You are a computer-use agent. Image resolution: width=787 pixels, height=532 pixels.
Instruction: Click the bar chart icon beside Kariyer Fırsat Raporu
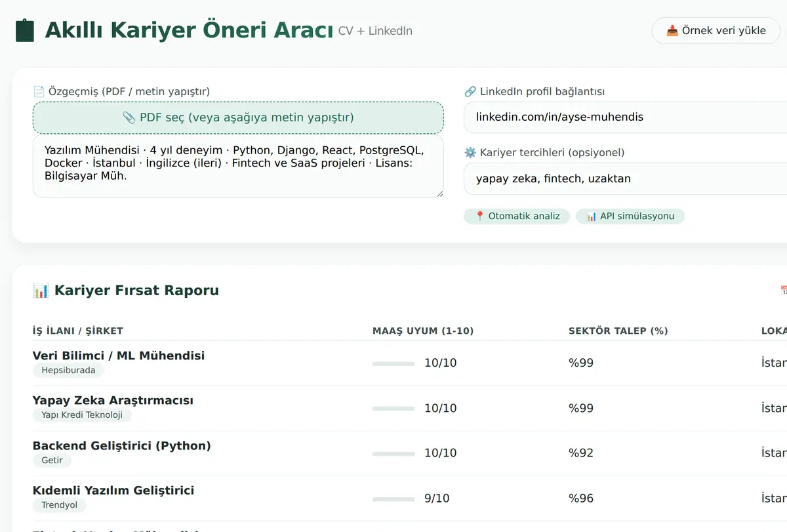(41, 291)
